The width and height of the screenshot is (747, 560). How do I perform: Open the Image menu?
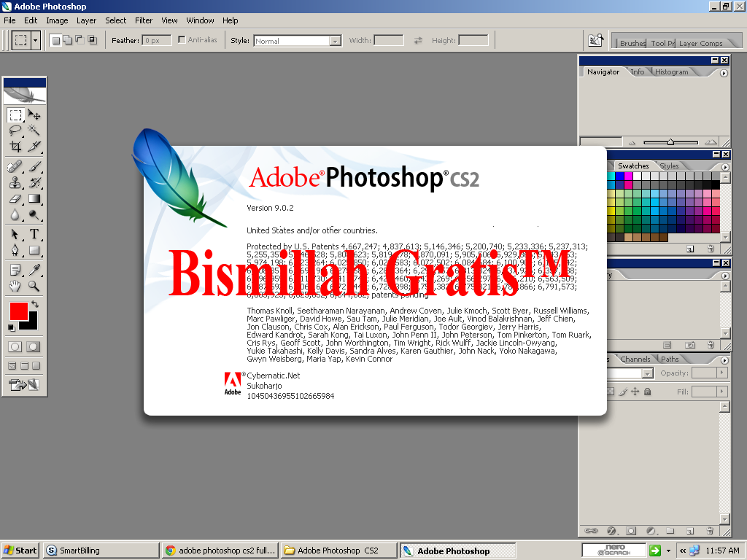[57, 20]
